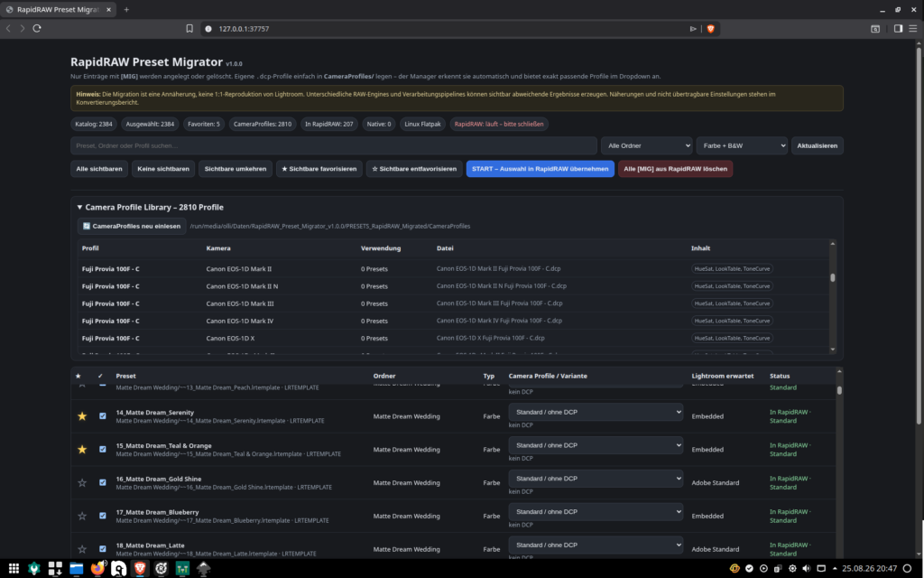Open profile dropdown for 17_Matte Dream_Blueberry
The image size is (924, 578).
pos(596,511)
